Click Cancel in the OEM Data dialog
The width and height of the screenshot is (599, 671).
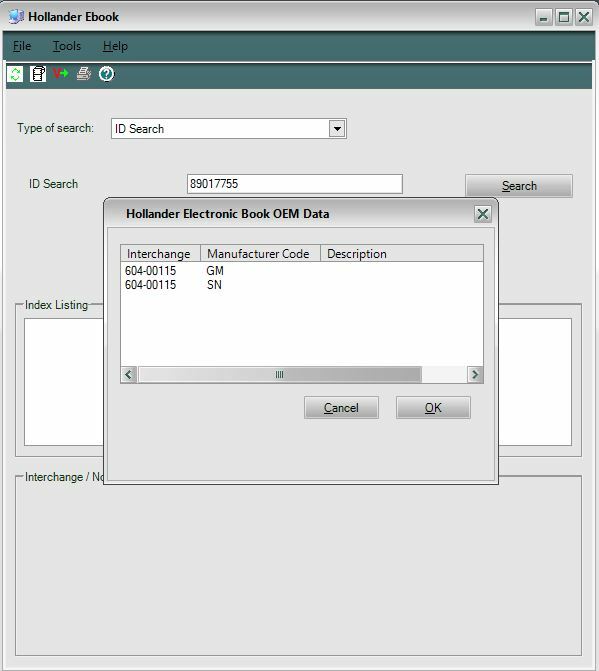[341, 407]
